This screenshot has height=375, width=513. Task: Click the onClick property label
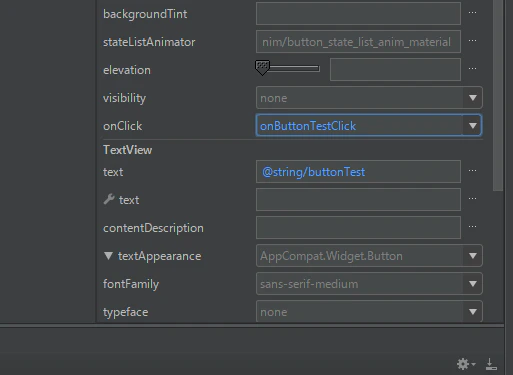point(122,126)
